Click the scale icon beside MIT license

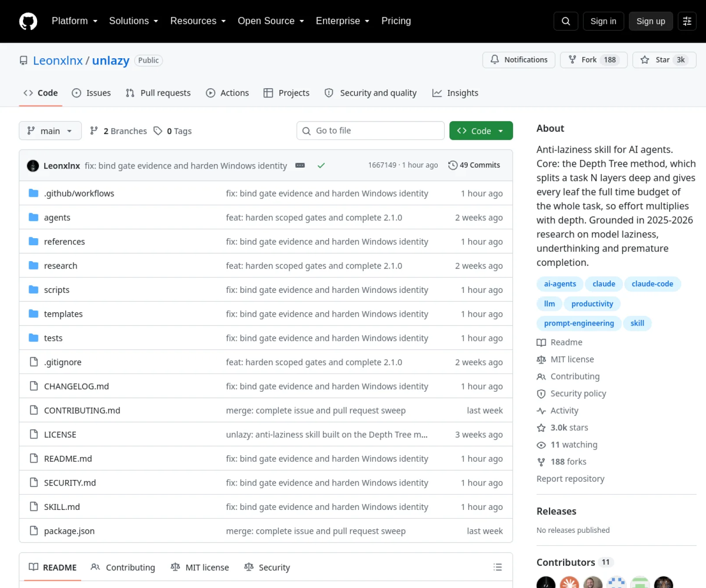541,360
